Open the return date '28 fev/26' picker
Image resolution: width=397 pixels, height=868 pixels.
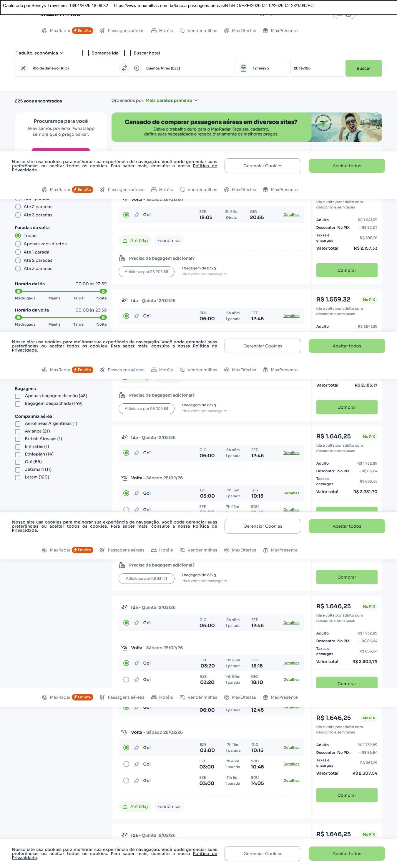coord(317,68)
